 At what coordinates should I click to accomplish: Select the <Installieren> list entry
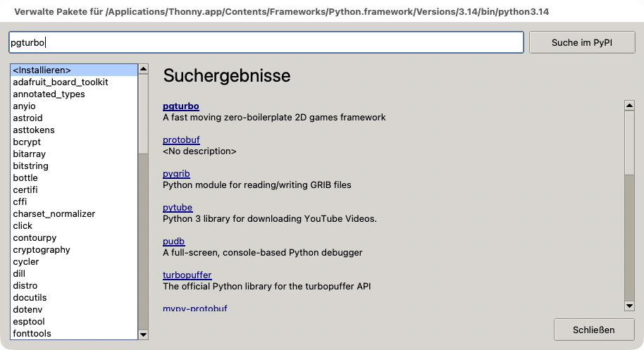click(x=74, y=70)
